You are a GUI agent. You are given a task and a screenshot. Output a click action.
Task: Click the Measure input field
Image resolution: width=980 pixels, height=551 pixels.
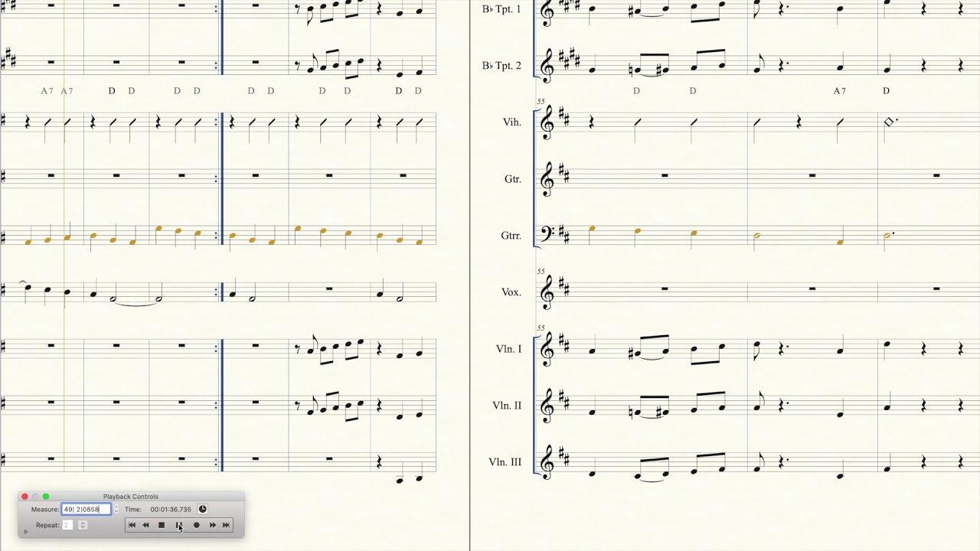pos(87,509)
